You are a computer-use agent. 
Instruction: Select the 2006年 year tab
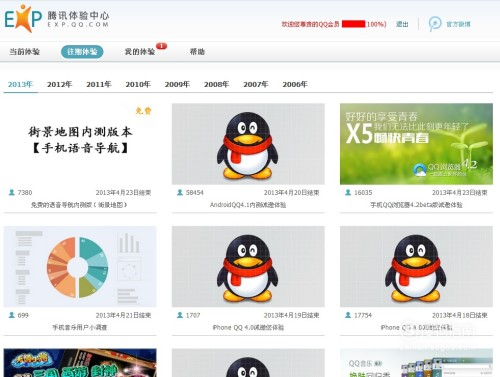295,84
